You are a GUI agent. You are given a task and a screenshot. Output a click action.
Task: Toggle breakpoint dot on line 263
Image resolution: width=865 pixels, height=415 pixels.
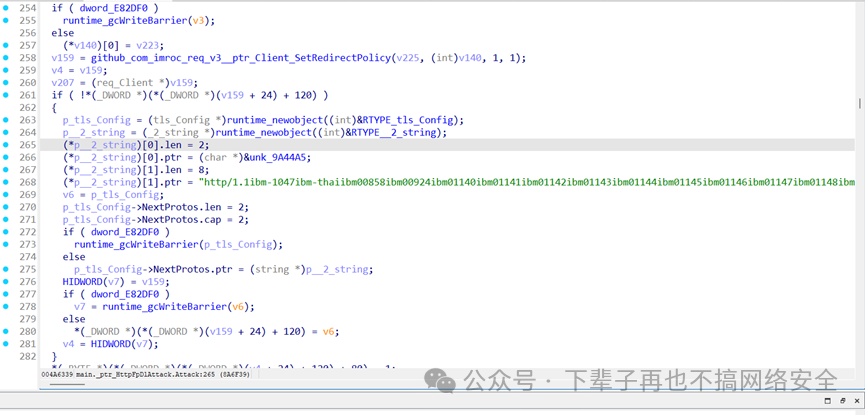[x=6, y=120]
